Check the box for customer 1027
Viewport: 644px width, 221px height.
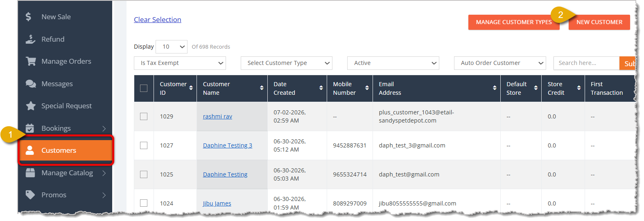pos(144,145)
